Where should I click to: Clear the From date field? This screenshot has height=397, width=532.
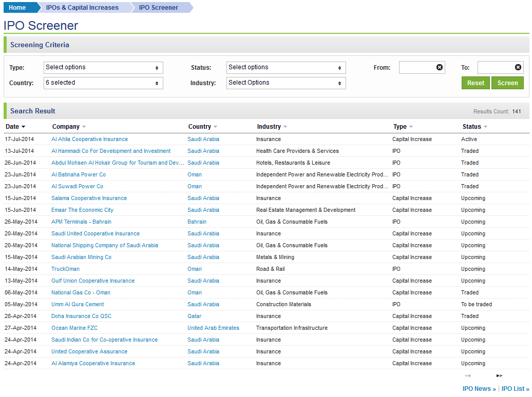pos(440,67)
